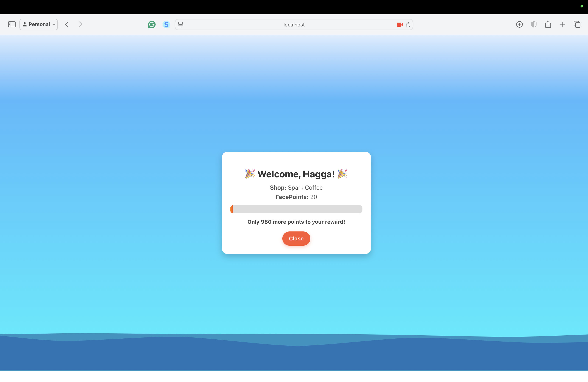Image resolution: width=588 pixels, height=382 pixels.
Task: Go forward to next page
Action: pos(80,24)
